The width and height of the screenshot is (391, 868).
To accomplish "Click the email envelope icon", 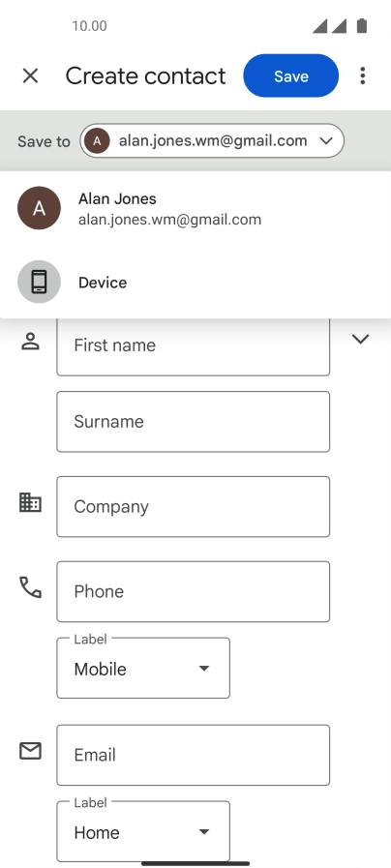I will pos(30,751).
